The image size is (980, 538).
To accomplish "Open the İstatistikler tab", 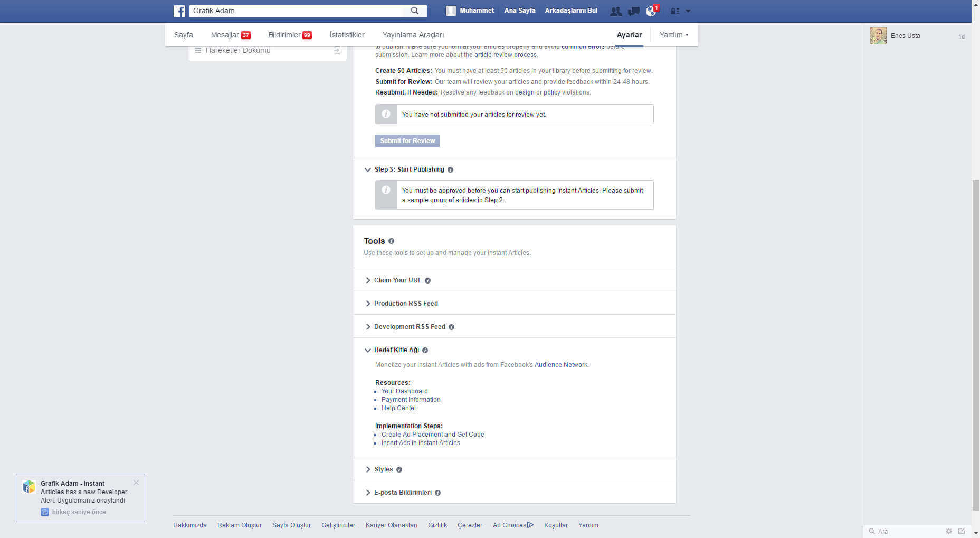I will (347, 35).
